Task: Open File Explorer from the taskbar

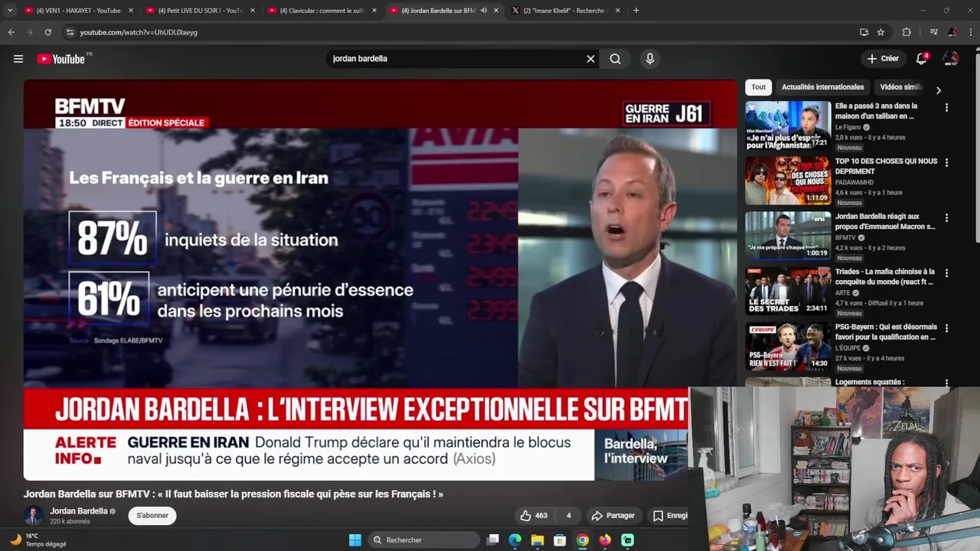Action: click(537, 540)
